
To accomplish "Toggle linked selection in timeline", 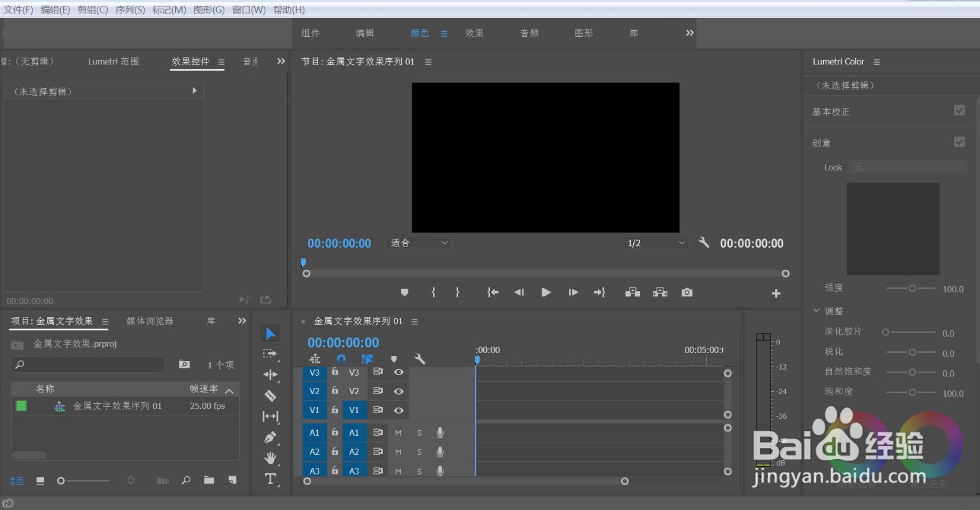I will (x=367, y=359).
